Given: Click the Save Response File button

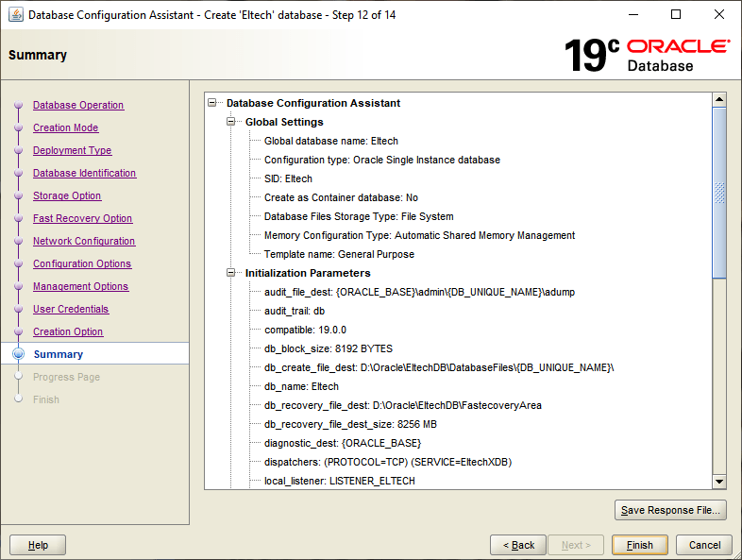Looking at the screenshot, I should [x=670, y=510].
